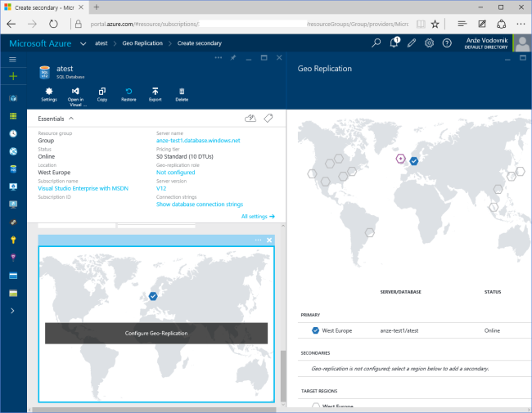
Task: Open a new browser tab with plus
Action: (97, 7)
